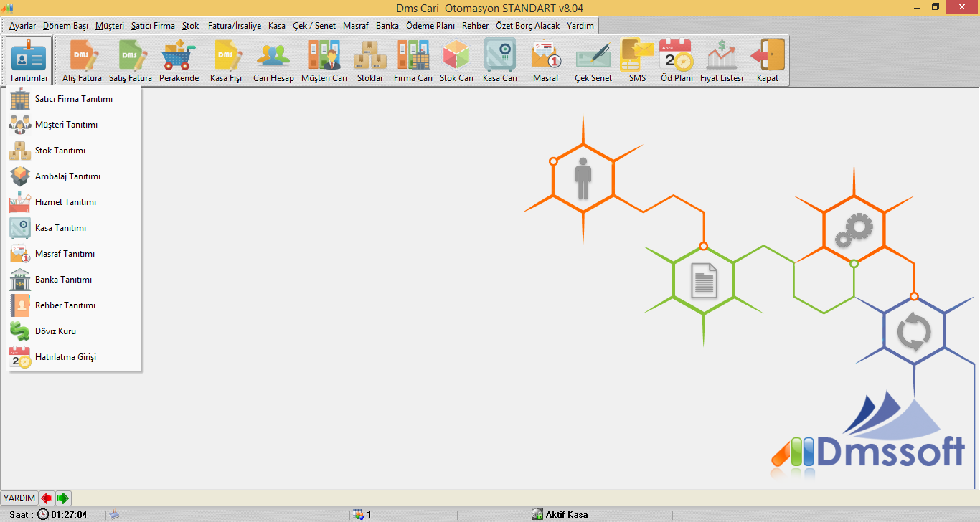
Task: Open the Masraf menu in menu bar
Action: [x=356, y=25]
